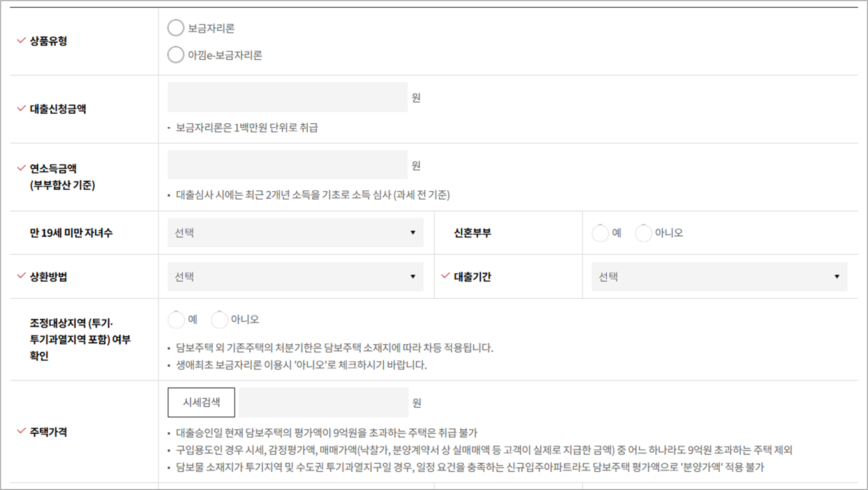
Task: Select 아니오 for 신혼부부
Action: click(644, 233)
